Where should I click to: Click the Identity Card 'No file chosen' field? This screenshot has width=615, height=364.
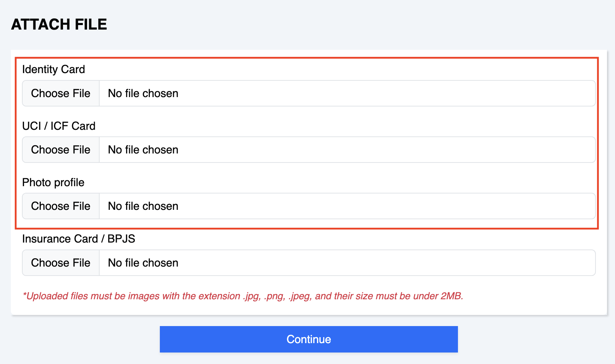[347, 93]
